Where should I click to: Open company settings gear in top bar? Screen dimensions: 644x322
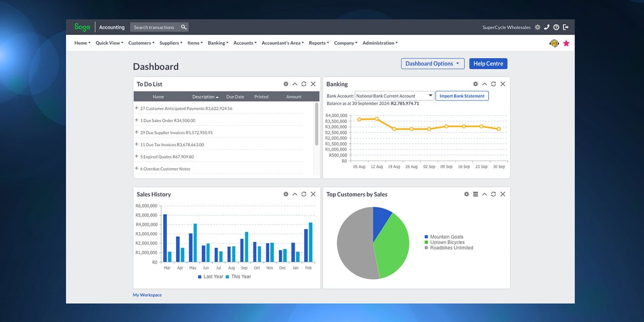coord(538,27)
